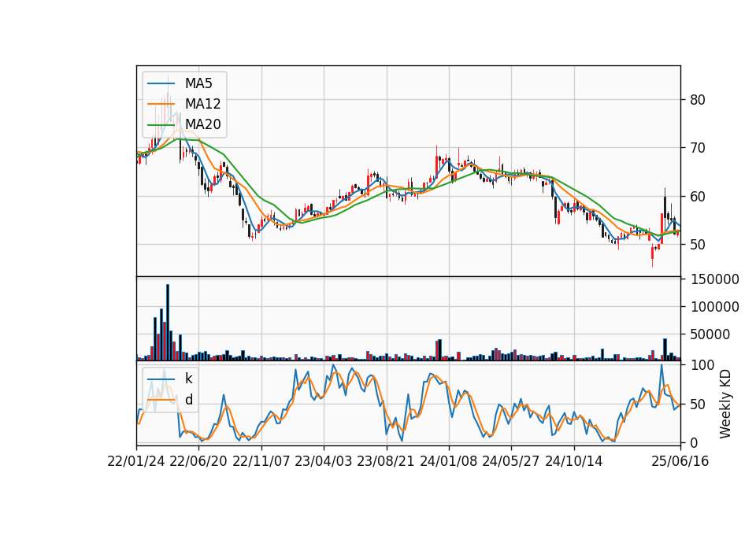The width and height of the screenshot is (756, 543).
Task: Click the tallest volume bar in early 2022
Action: (x=168, y=323)
